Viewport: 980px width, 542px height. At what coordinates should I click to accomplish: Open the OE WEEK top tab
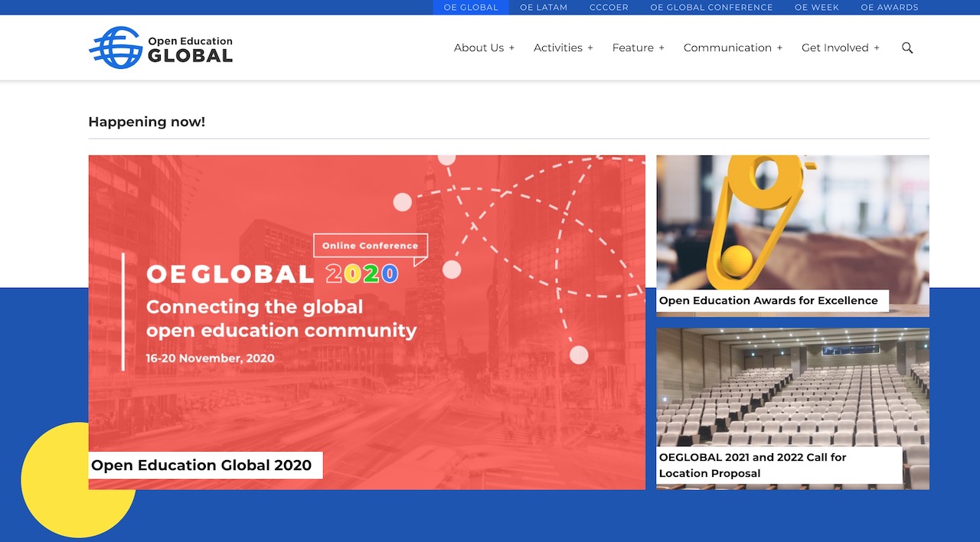click(x=817, y=8)
